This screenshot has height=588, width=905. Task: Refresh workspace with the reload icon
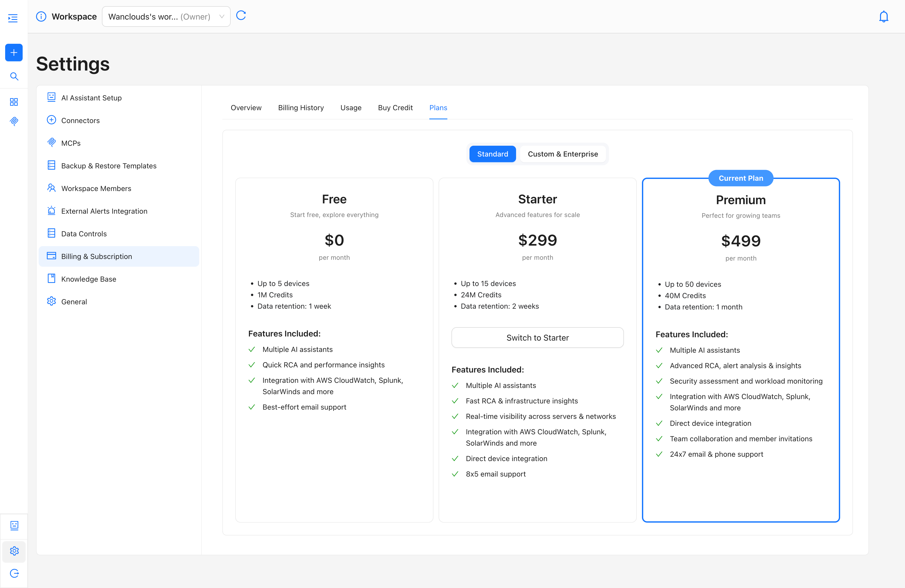click(241, 16)
